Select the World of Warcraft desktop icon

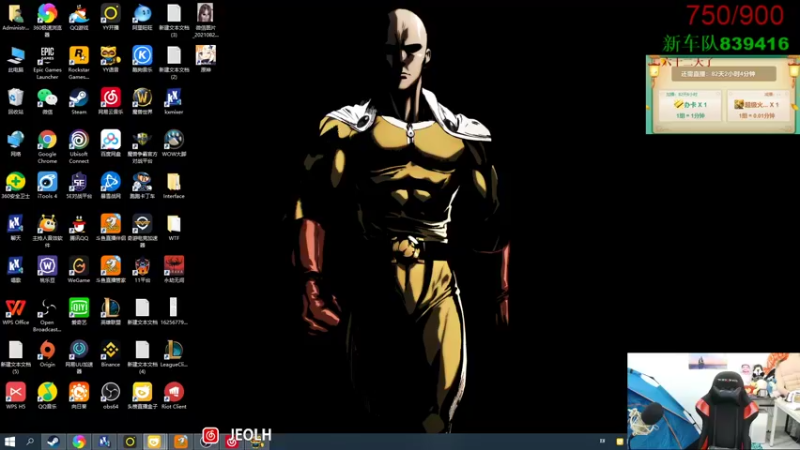(142, 101)
